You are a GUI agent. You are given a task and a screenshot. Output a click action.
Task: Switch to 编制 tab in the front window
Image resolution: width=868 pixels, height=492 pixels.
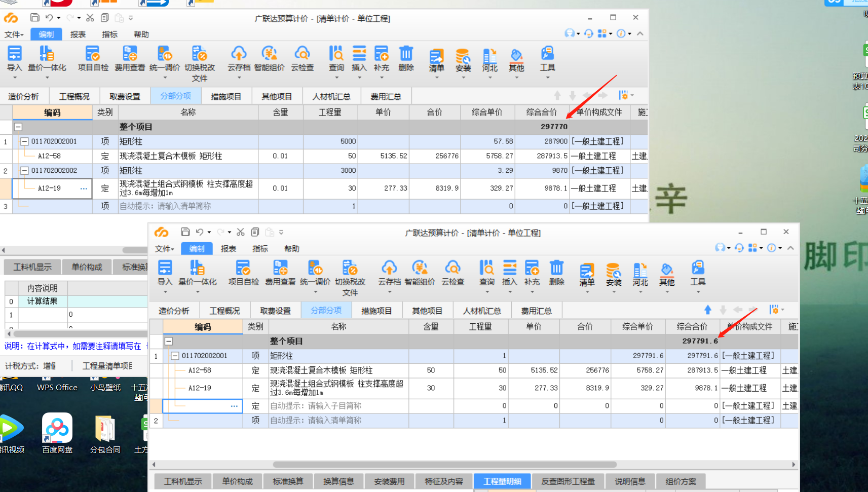[197, 249]
